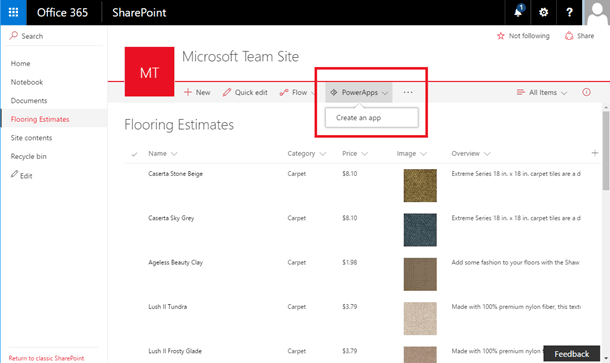The width and height of the screenshot is (610, 363).
Task: Open the more options ellipsis
Action: tap(408, 92)
